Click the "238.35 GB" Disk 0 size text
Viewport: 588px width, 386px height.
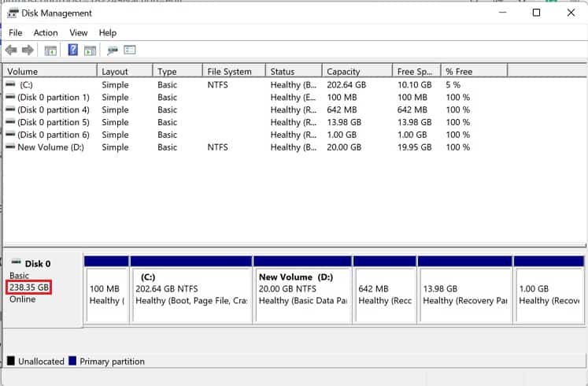point(29,288)
